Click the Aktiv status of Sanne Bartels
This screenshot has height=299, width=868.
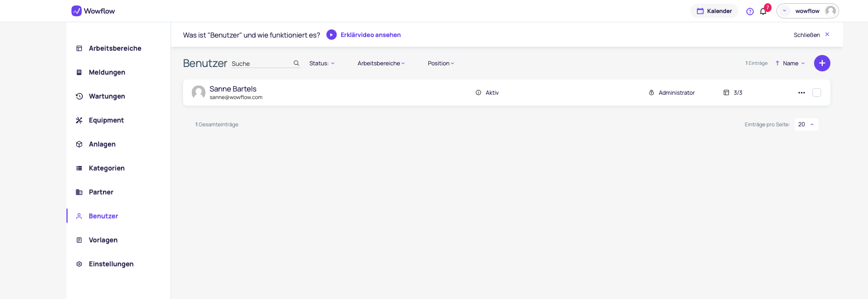487,93
